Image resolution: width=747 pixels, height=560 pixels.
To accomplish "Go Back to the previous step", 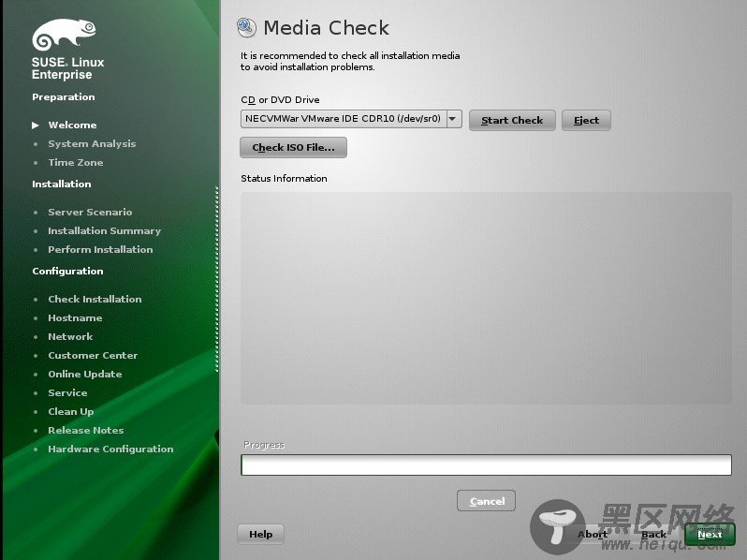I will point(653,535).
